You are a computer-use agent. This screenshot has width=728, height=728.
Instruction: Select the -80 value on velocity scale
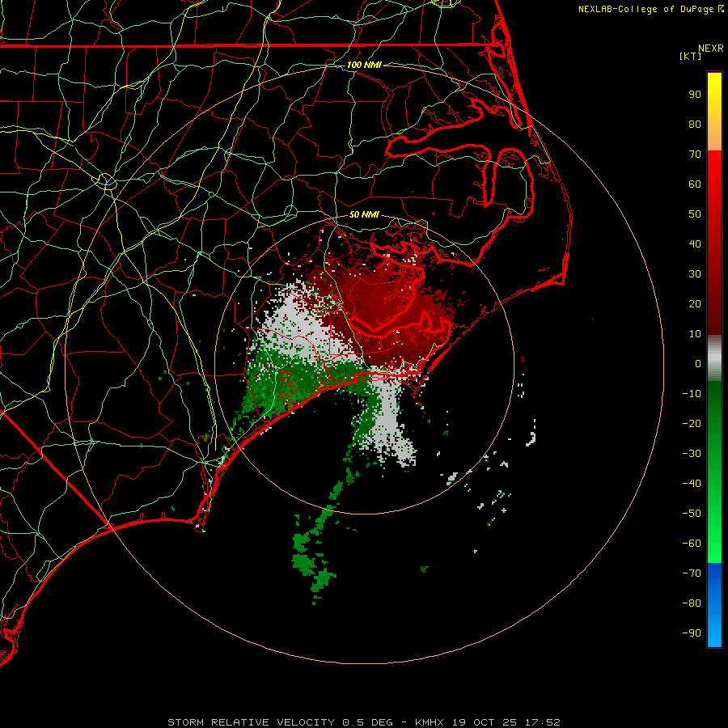tap(692, 603)
